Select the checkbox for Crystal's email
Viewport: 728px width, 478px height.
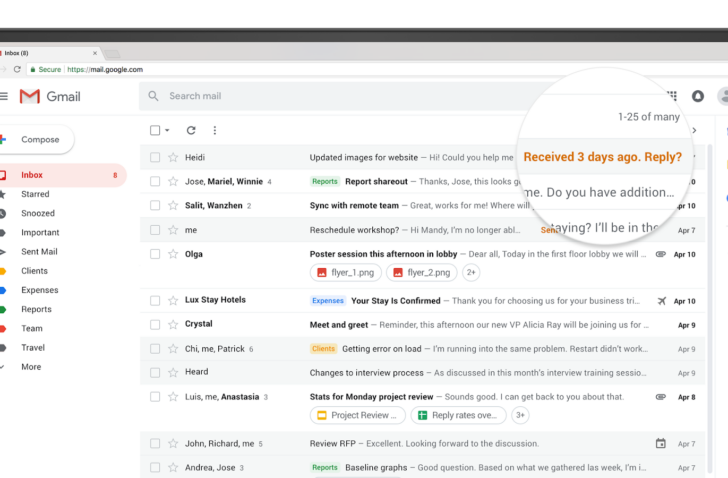point(155,325)
